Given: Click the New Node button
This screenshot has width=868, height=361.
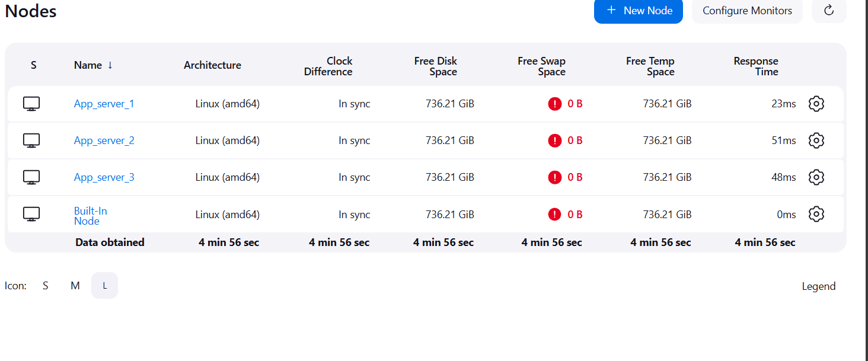Looking at the screenshot, I should pos(639,11).
